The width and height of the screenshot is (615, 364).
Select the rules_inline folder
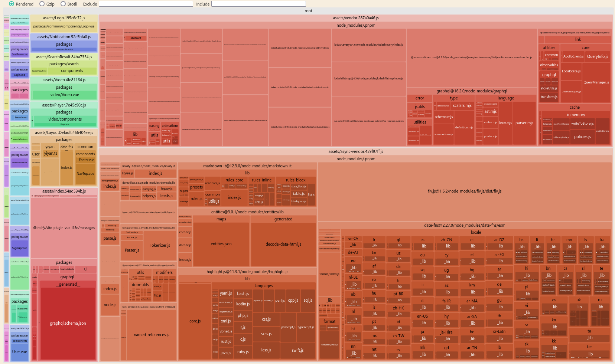[x=262, y=180]
